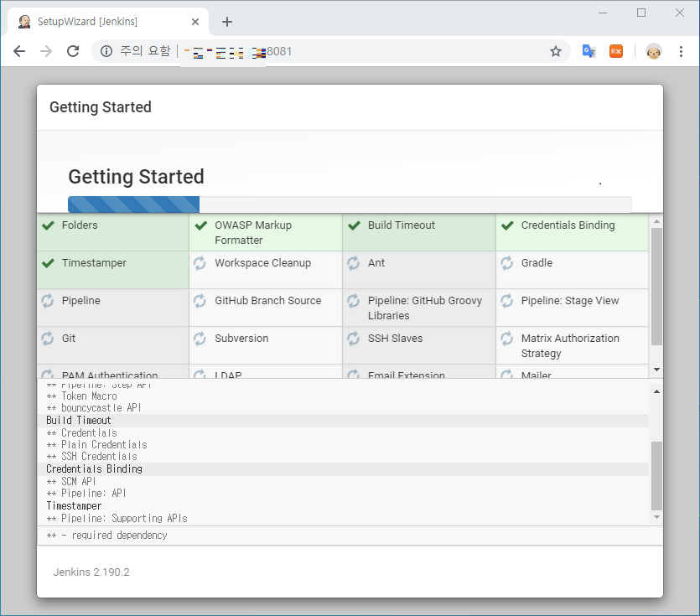Click the Pipeline pending sync icon
The image size is (700, 616).
(x=47, y=301)
